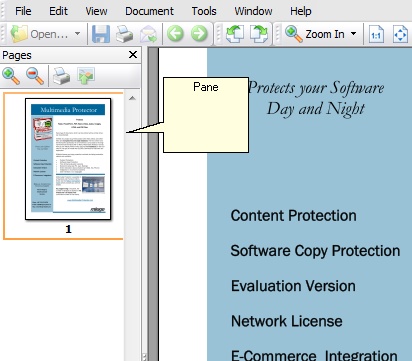Click the Fit page icon
The height and width of the screenshot is (361, 412).
point(400,34)
